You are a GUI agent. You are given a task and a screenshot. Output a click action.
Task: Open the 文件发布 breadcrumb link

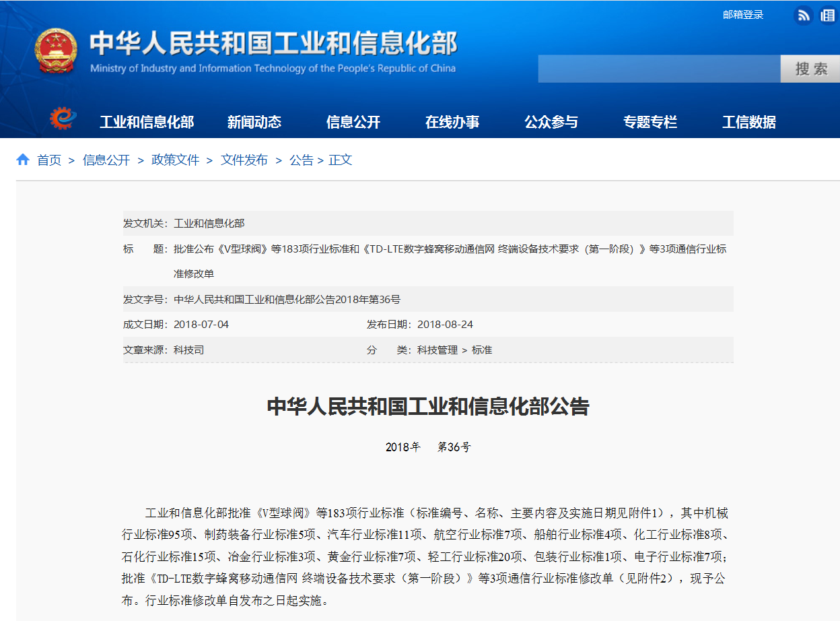244,160
